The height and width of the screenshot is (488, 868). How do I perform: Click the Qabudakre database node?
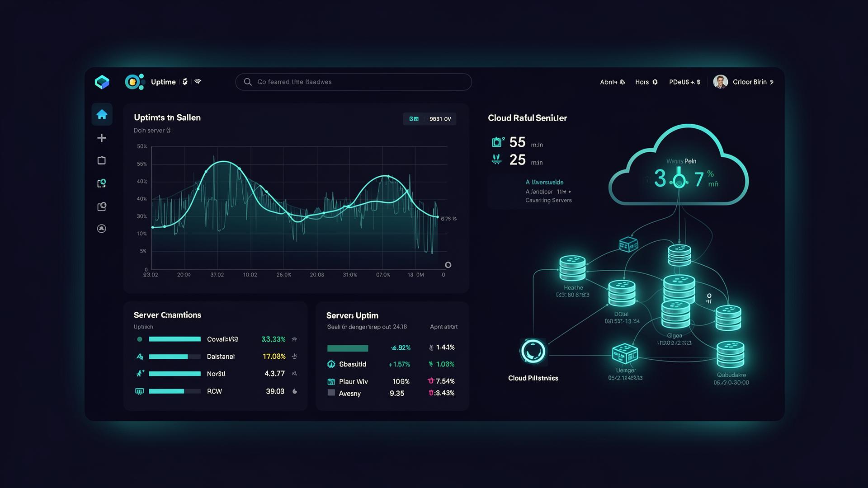pos(730,354)
